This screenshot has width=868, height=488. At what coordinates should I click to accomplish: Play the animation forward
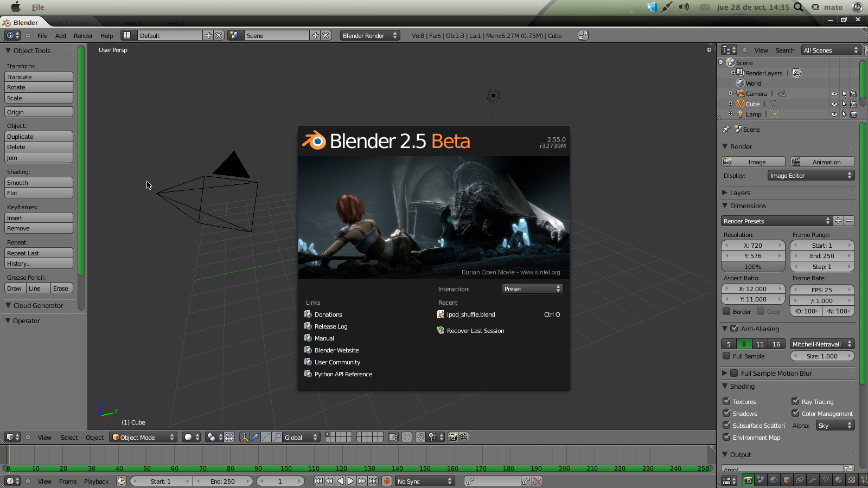pyautogui.click(x=351, y=481)
